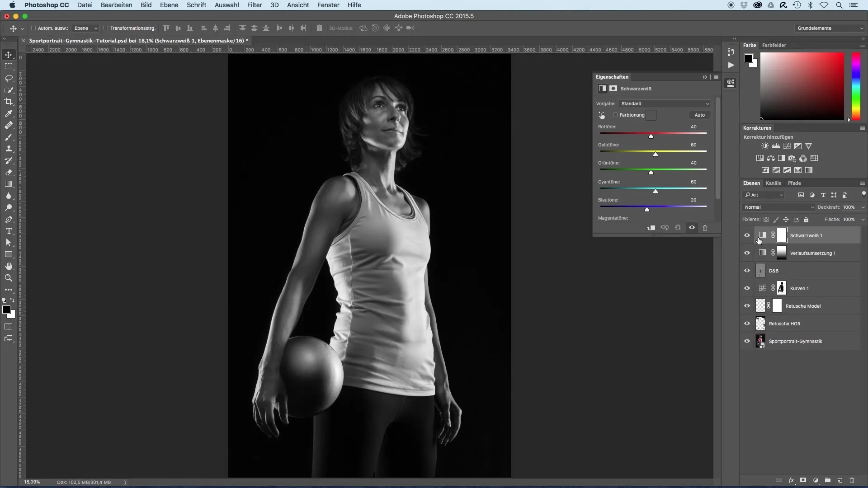Screen dimensions: 868x488
Task: Open the Ebenen panel options menu
Action: (862, 183)
